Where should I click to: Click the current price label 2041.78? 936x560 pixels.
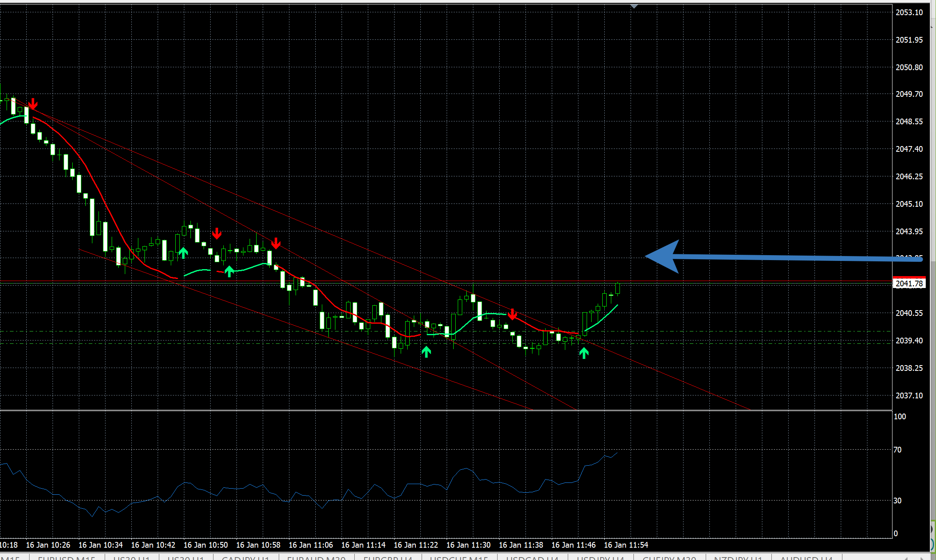[x=909, y=283]
